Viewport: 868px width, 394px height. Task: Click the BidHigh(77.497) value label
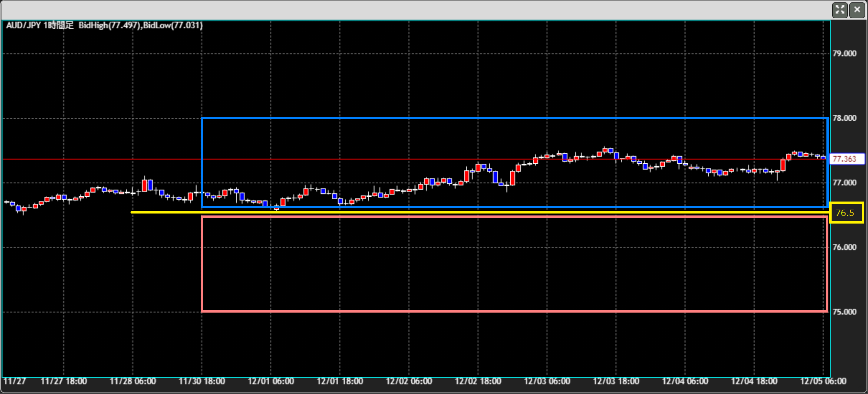[109, 25]
